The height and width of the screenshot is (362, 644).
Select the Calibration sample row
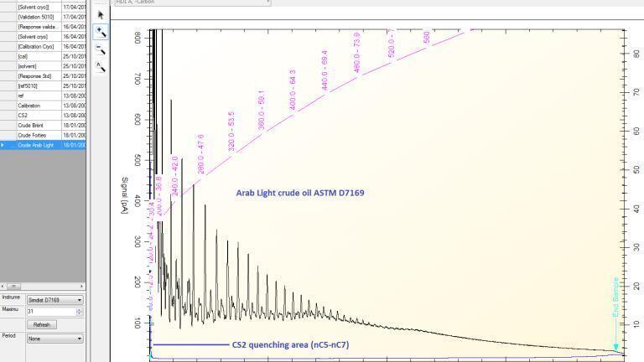pos(43,106)
